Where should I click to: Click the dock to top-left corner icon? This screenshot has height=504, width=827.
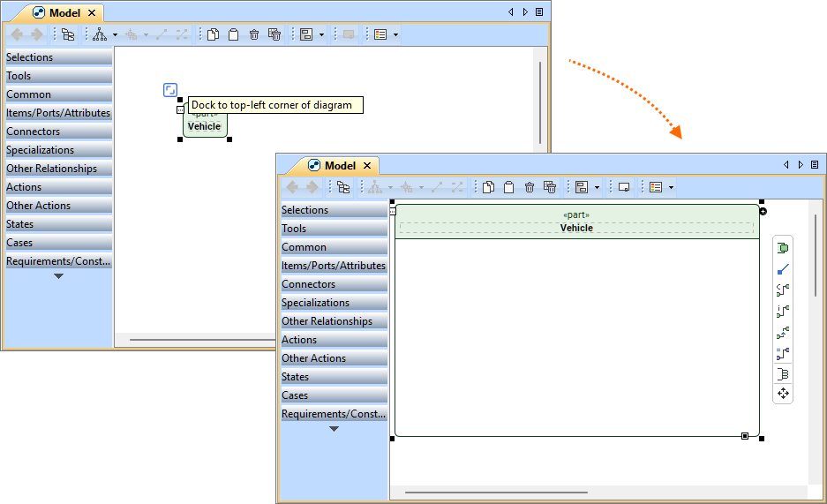(x=170, y=90)
